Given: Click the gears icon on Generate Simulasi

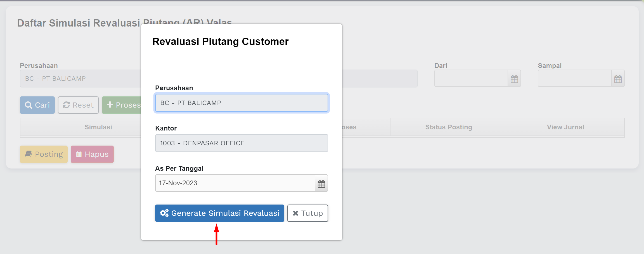Looking at the screenshot, I should 164,213.
